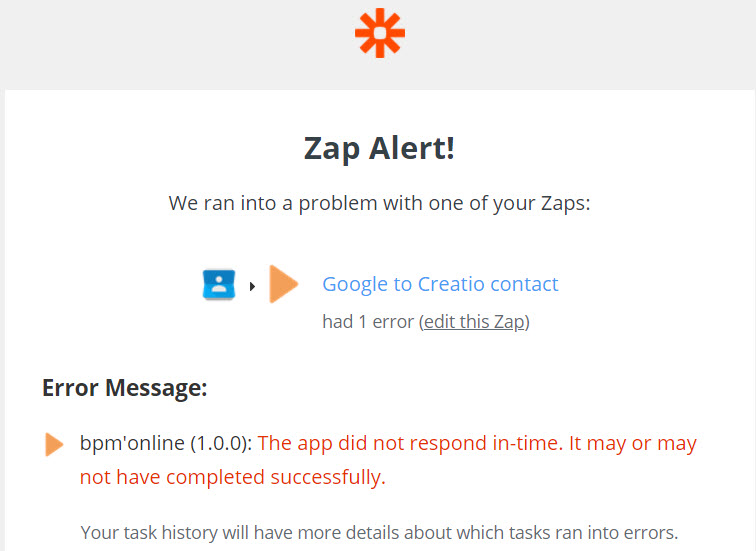The height and width of the screenshot is (551, 756).
Task: Click the small black arrow between app icons
Action: (252, 286)
